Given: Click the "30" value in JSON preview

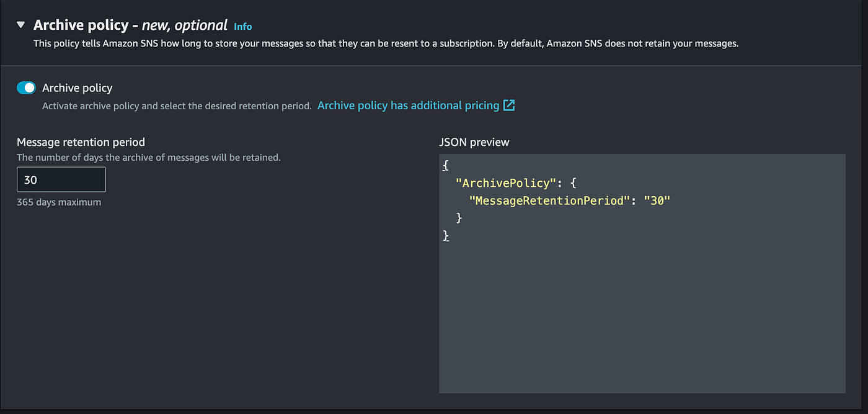Looking at the screenshot, I should (x=657, y=200).
